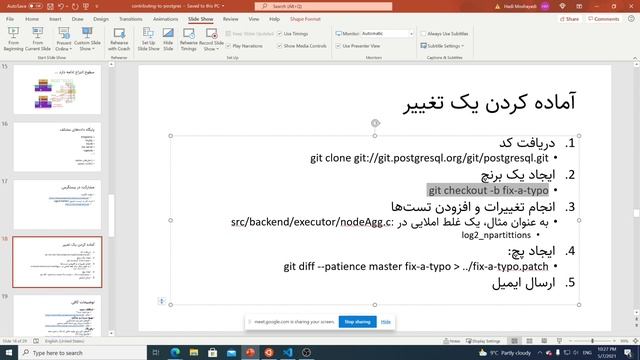Open the Comments pane button

point(603,19)
